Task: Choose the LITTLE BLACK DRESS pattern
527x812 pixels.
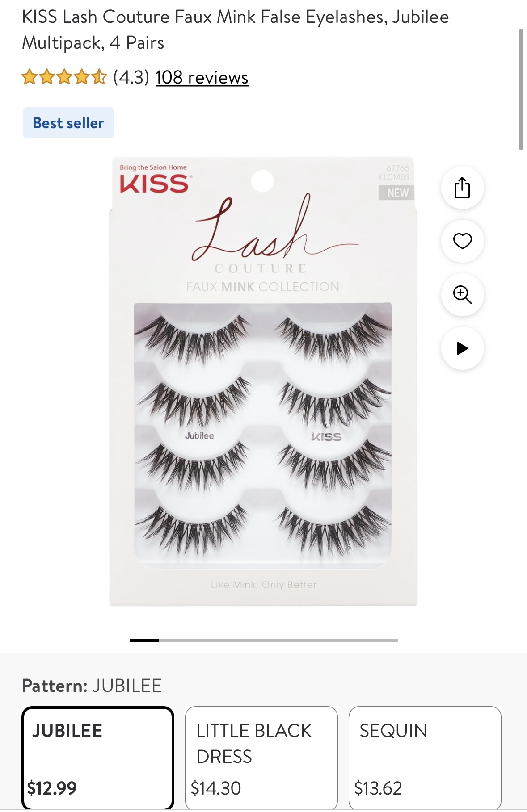Action: (x=261, y=758)
